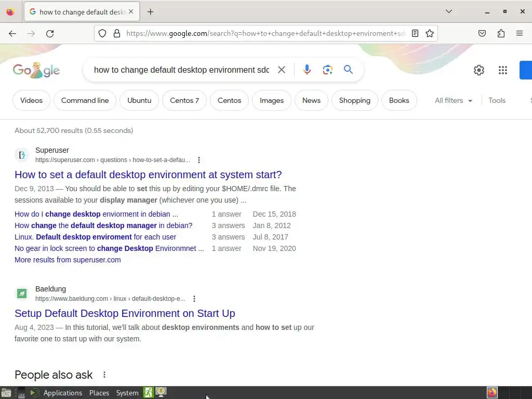Close the Google search tab
532x399 pixels.
[x=131, y=12]
